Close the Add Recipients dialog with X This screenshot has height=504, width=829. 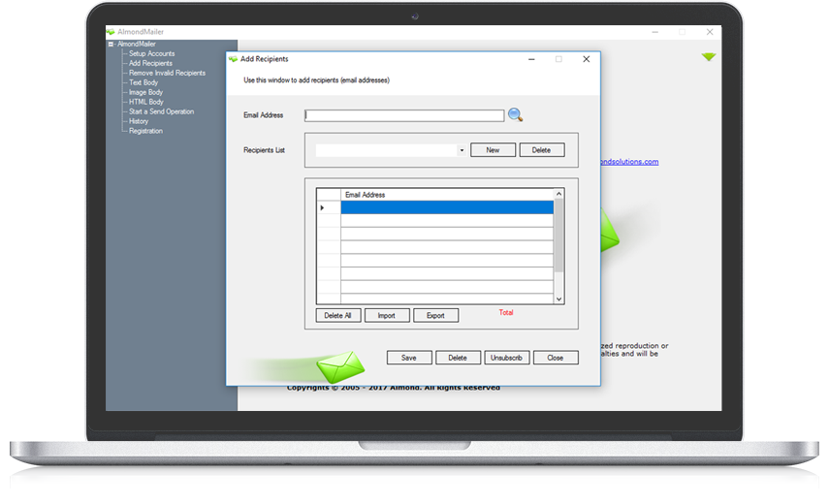point(587,59)
